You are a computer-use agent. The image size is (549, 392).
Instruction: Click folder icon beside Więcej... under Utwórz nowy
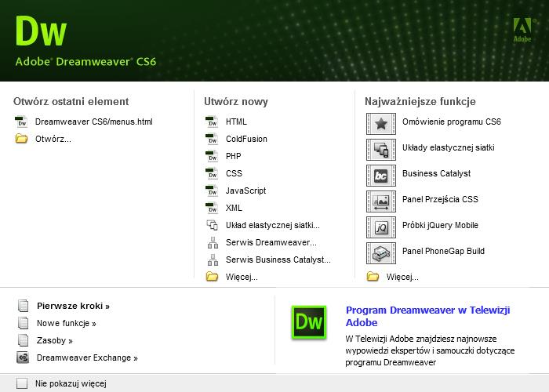(x=212, y=277)
